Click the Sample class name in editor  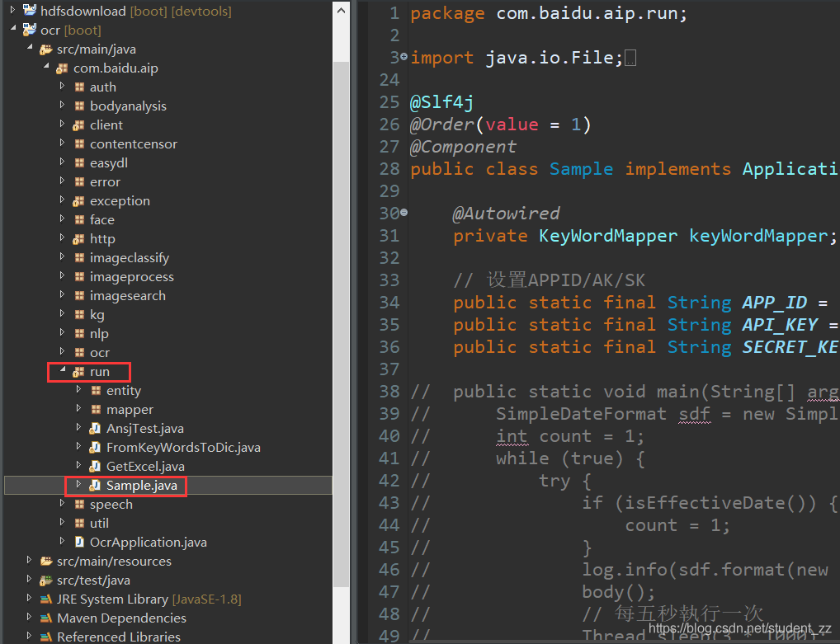(x=581, y=169)
